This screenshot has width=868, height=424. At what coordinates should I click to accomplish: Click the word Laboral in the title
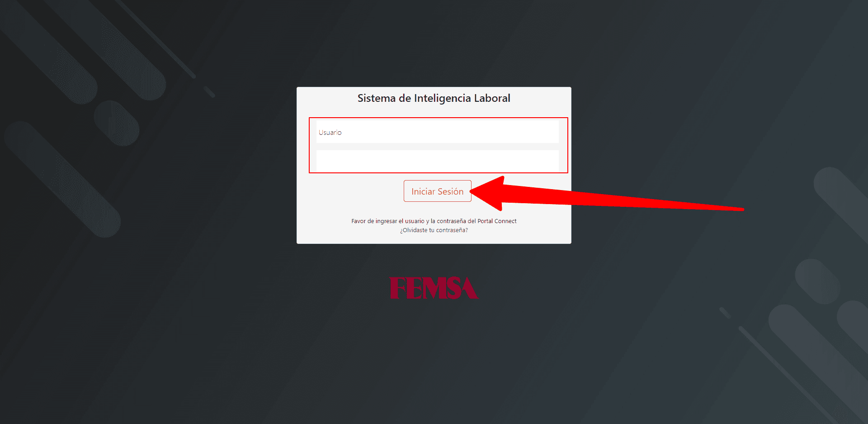pos(492,98)
